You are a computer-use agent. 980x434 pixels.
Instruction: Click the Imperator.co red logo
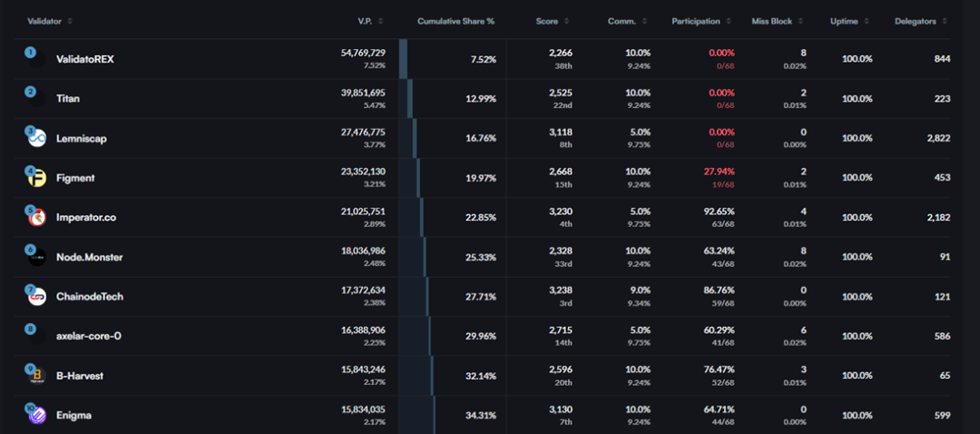37,218
